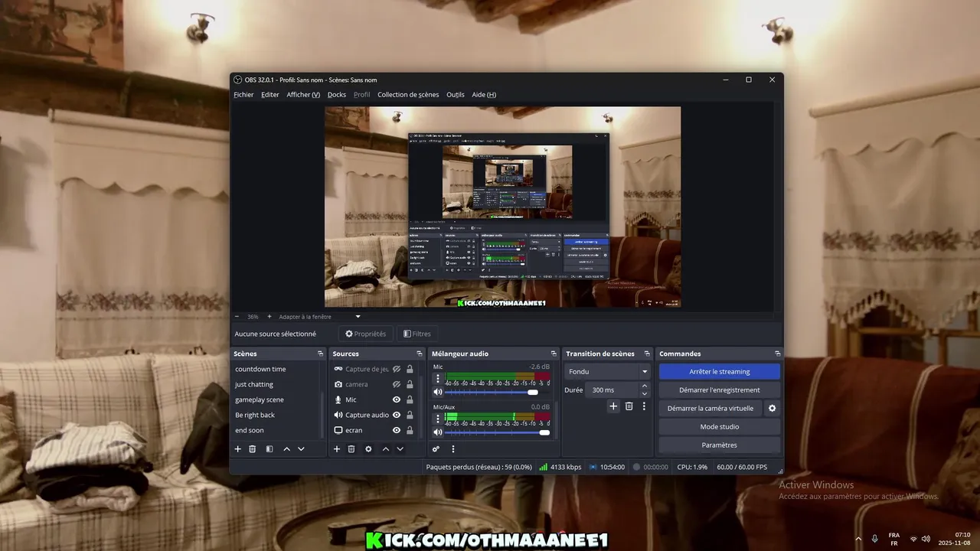The width and height of the screenshot is (980, 551).
Task: Open the Afficher menu
Action: [x=303, y=95]
